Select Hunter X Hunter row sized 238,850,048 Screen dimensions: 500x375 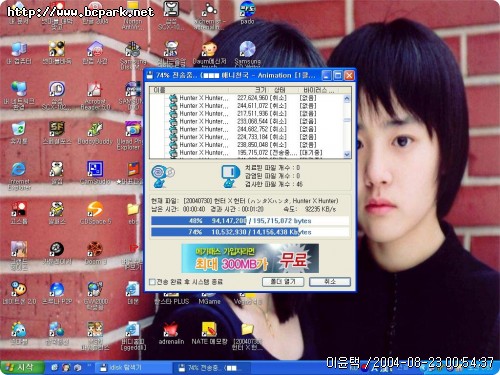coord(247,145)
